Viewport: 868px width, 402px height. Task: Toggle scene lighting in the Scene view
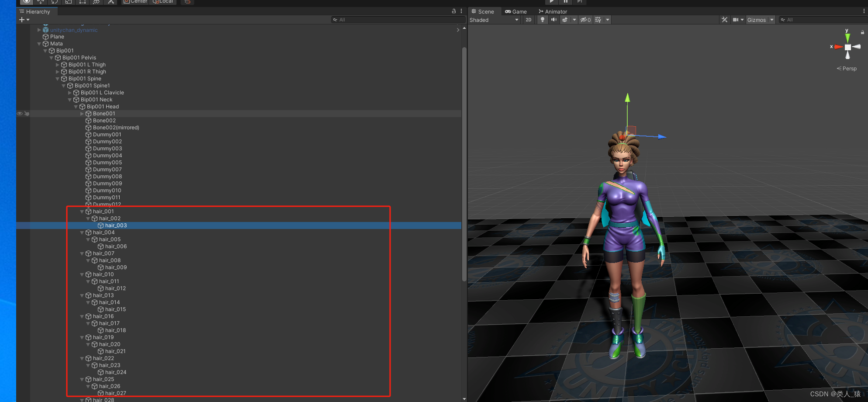[x=542, y=20]
